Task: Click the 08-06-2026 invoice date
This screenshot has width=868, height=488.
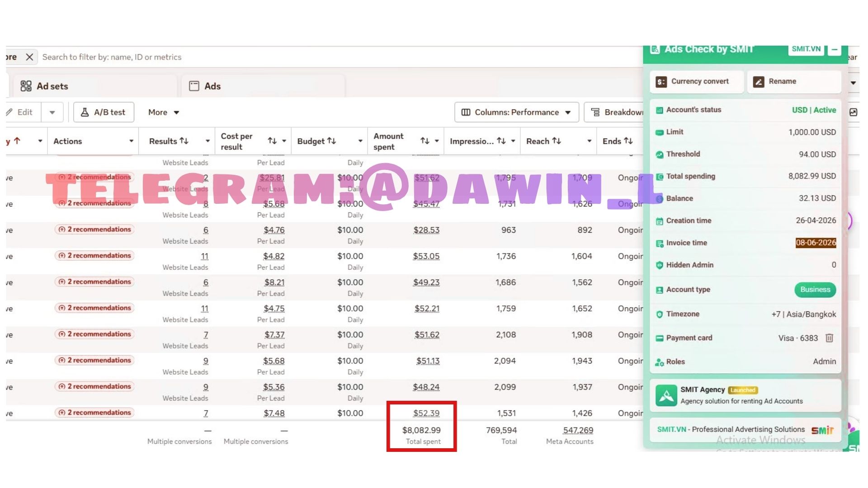Action: pyautogui.click(x=816, y=243)
